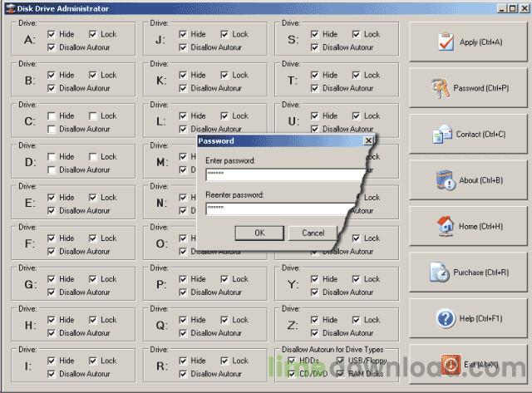This screenshot has width=532, height=393.
Task: Click the Enter password field
Action: [x=285, y=174]
